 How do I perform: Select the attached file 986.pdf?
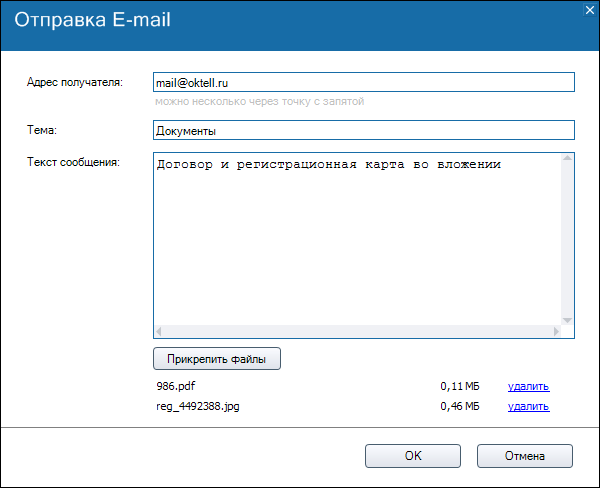coord(171,386)
